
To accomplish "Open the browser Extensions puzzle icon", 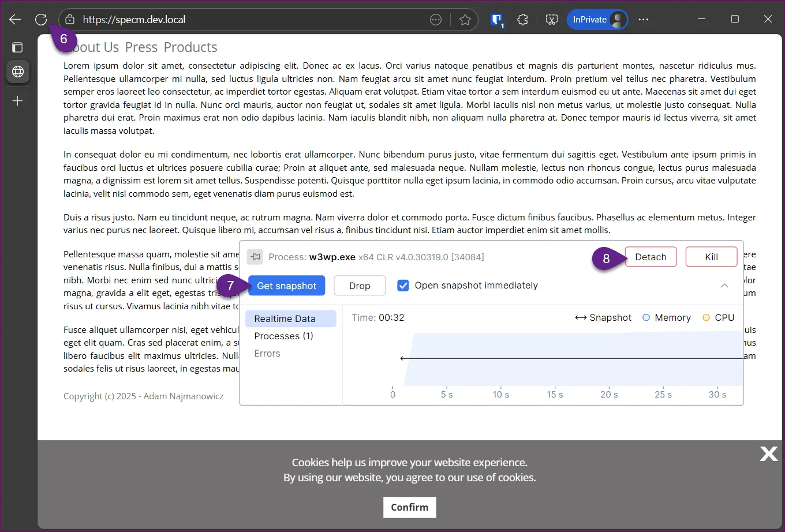I will pyautogui.click(x=522, y=20).
